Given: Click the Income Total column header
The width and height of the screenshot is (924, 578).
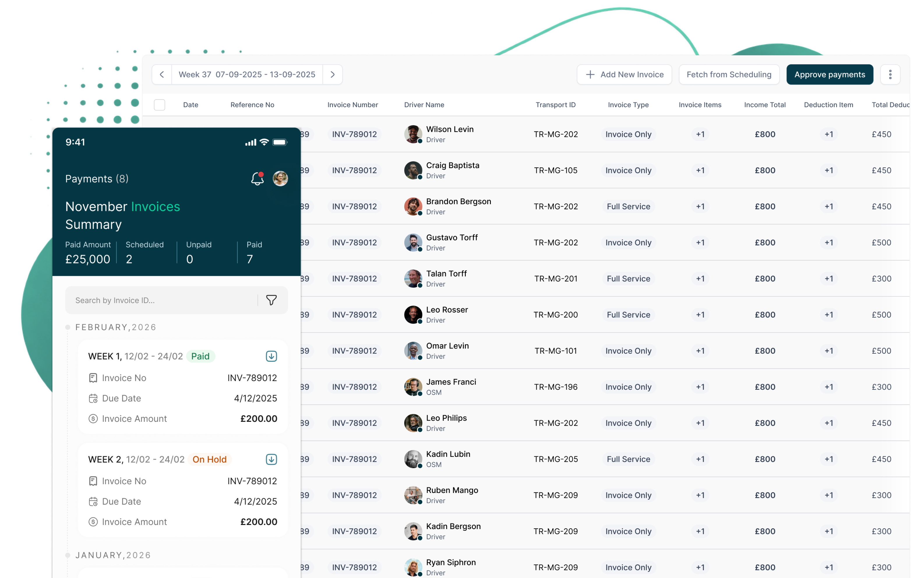Looking at the screenshot, I should (765, 105).
